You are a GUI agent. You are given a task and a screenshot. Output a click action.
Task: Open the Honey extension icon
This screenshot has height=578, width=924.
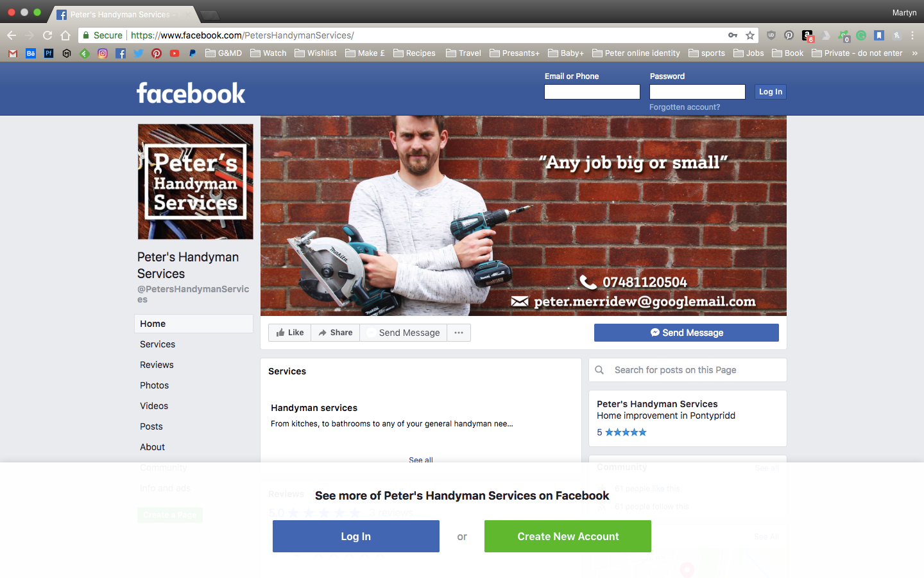[x=897, y=35]
